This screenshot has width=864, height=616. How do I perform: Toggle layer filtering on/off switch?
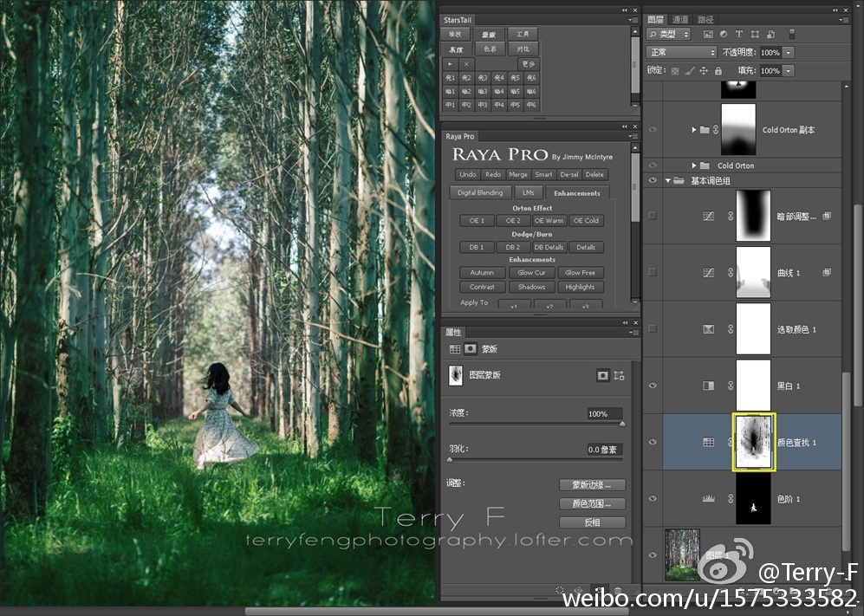792,34
